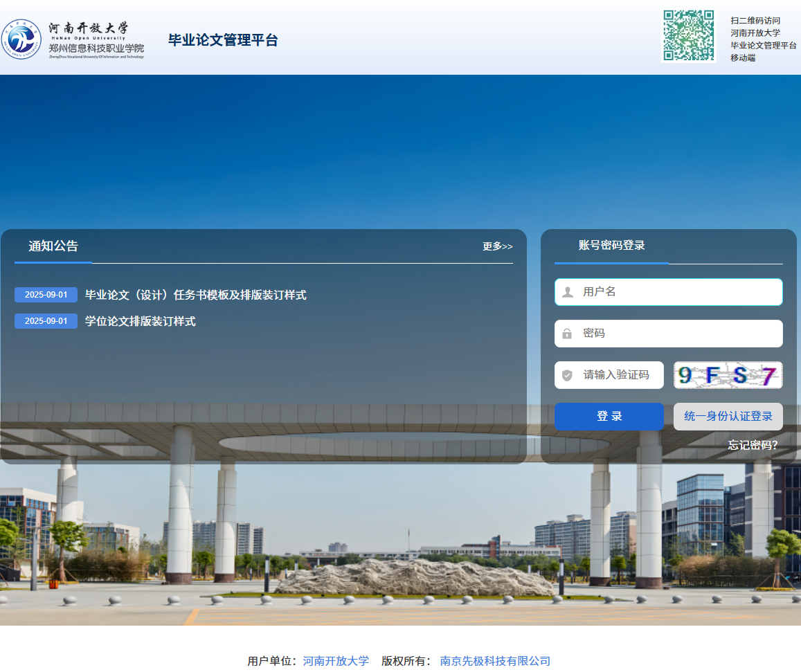Click the 2025-09-01 date badge beside 学位论文排版装订样式
The height and width of the screenshot is (672, 801).
(x=46, y=321)
